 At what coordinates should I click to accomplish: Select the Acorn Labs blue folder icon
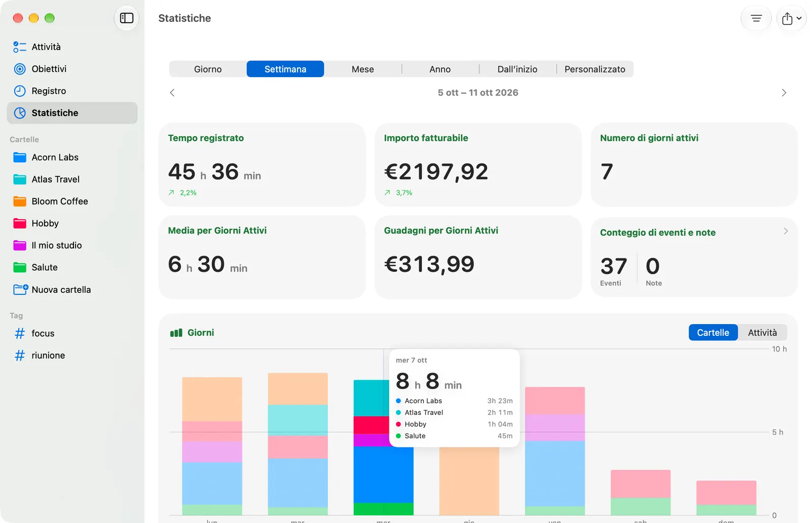[x=20, y=157]
